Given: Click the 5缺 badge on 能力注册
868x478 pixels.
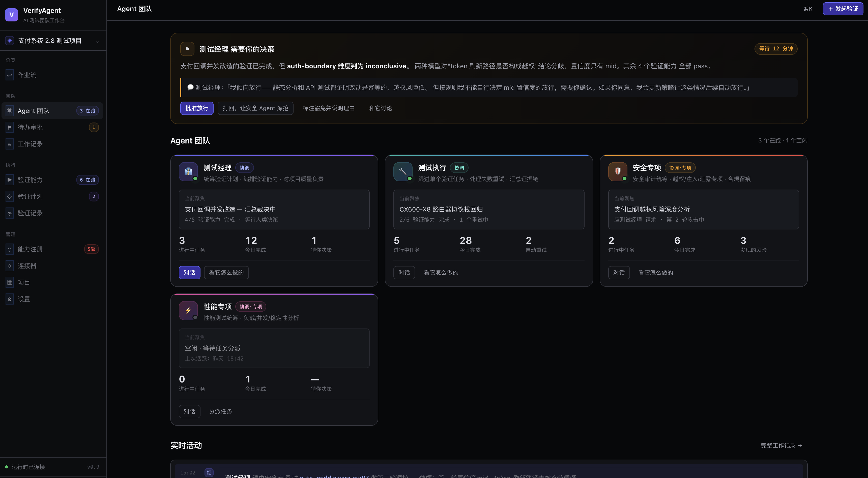Looking at the screenshot, I should pyautogui.click(x=91, y=249).
